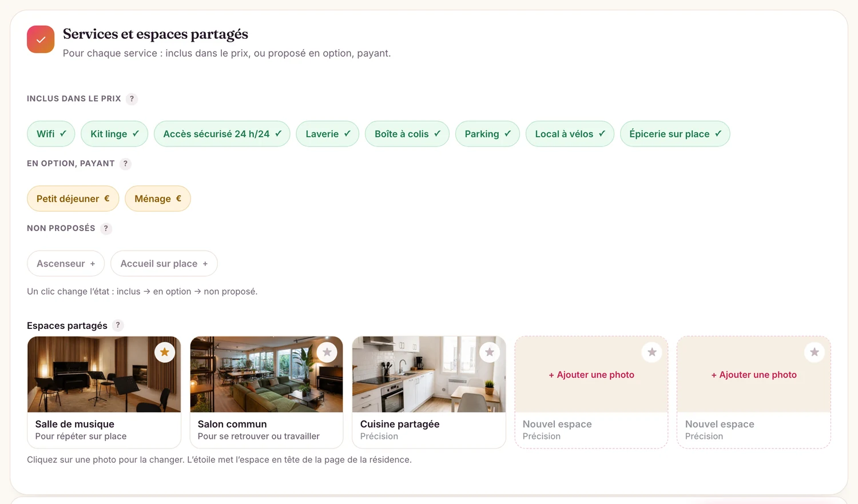Toggle the Wifi service chip
This screenshot has width=858, height=504.
(51, 134)
